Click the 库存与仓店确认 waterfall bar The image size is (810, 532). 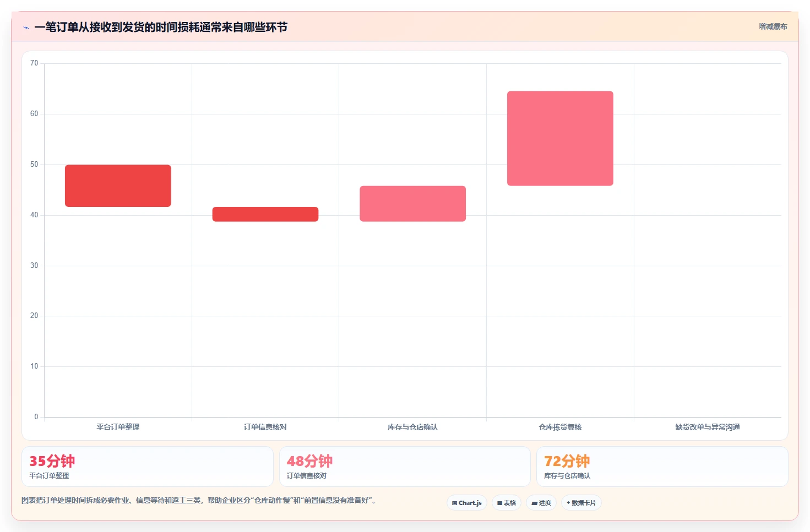pyautogui.click(x=413, y=204)
